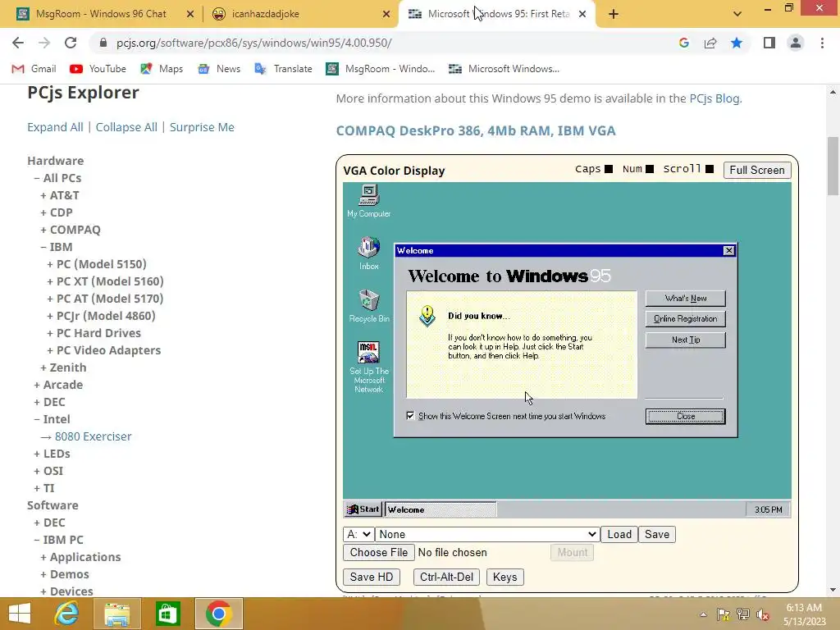
Task: Close the Welcome dialog with X button
Action: tap(728, 251)
